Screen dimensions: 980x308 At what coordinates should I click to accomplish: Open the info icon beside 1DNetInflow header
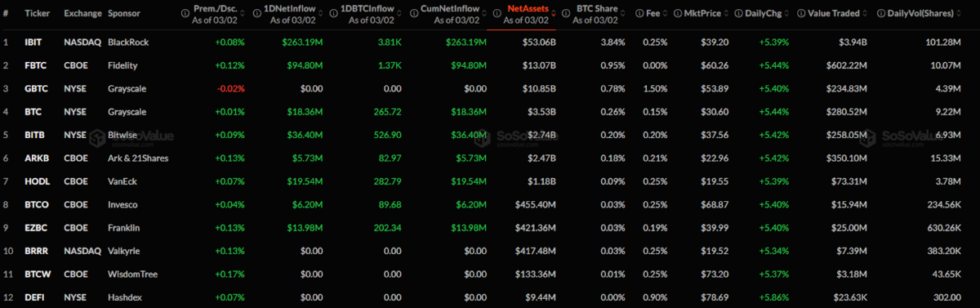pos(257,13)
